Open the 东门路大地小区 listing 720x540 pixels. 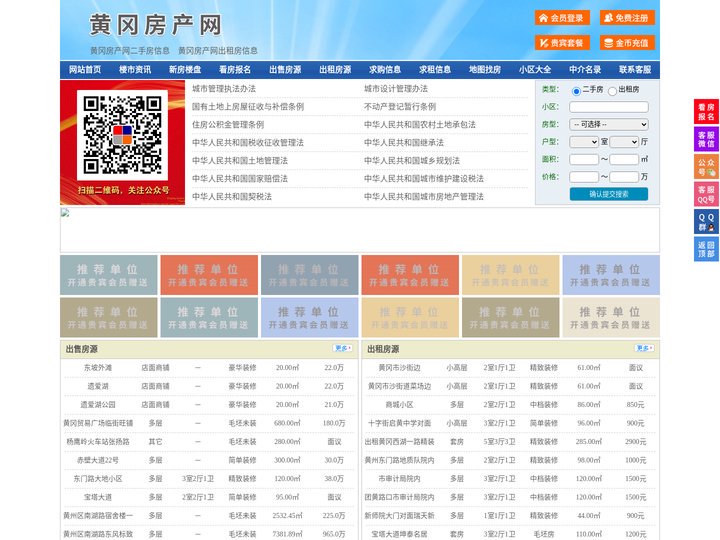click(x=98, y=478)
